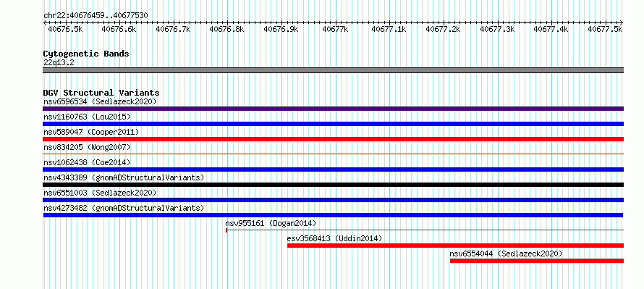
Task: Click the 40677.5k ruler tick label
Action: tap(606, 29)
